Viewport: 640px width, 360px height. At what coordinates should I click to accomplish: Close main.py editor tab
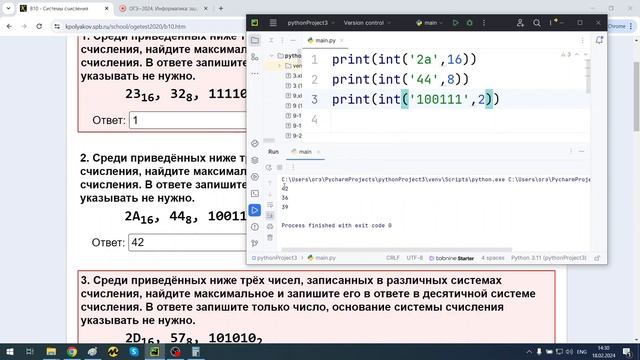[x=342, y=40]
